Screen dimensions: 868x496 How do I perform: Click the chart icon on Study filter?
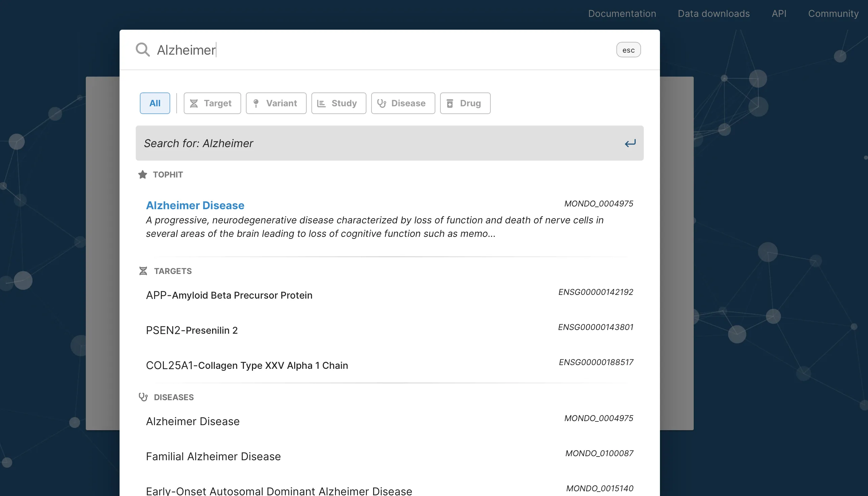pos(321,103)
